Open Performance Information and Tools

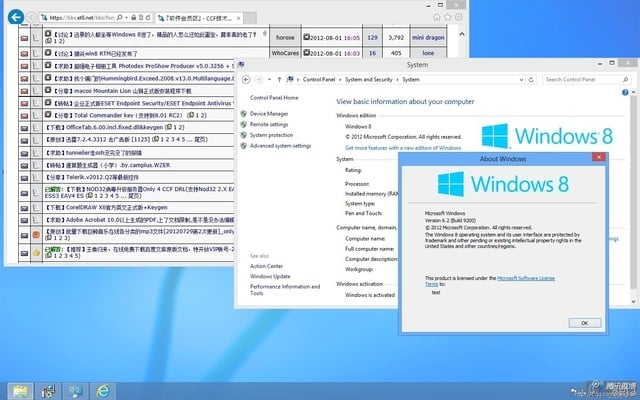[285, 290]
